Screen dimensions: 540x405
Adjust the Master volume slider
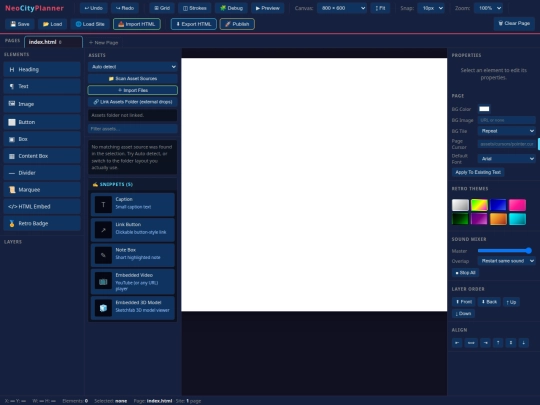click(x=505, y=251)
